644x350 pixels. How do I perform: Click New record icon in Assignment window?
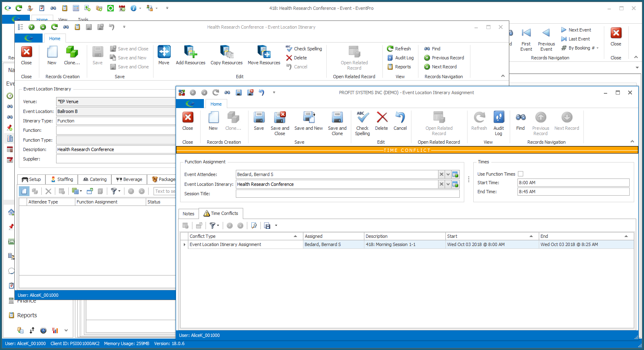click(213, 121)
